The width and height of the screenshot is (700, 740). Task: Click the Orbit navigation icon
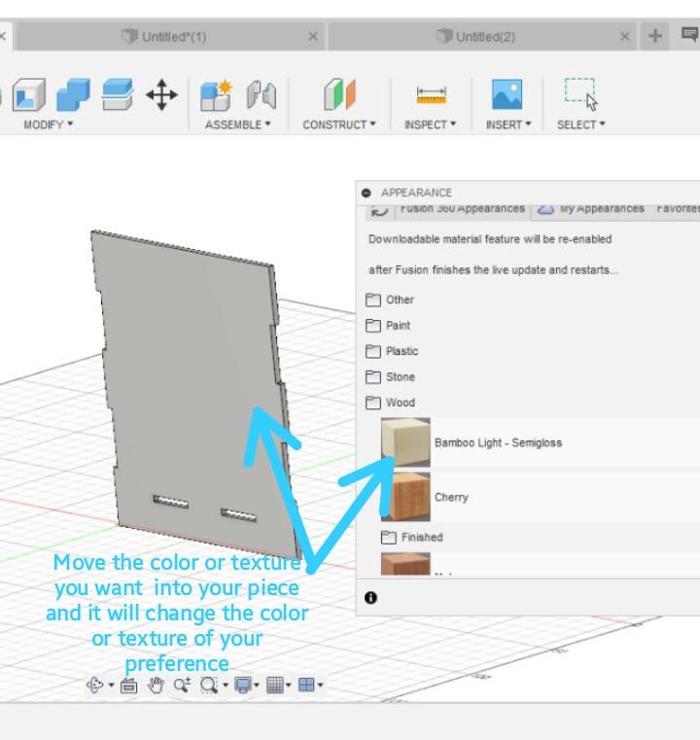click(x=95, y=685)
